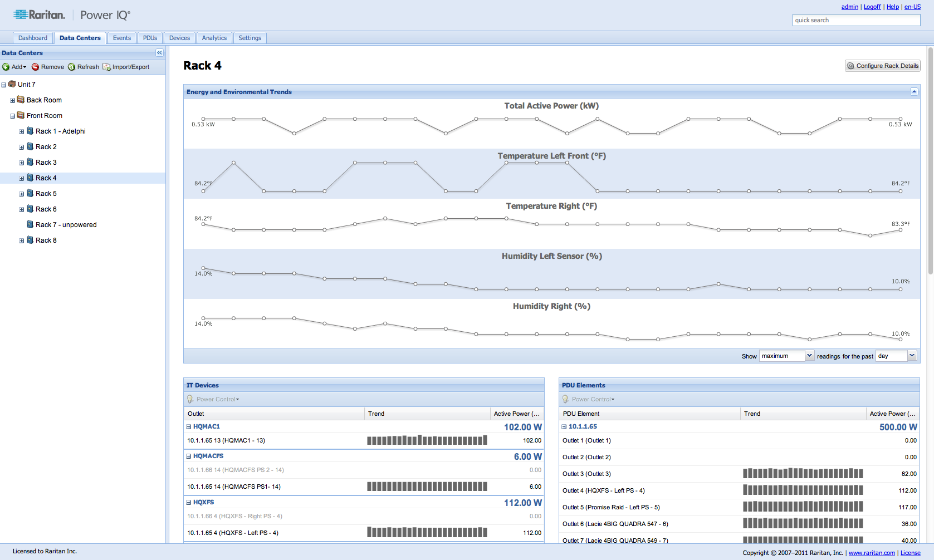The image size is (934, 560).
Task: Click the Rack 7 - unpowered rack icon
Action: [30, 224]
